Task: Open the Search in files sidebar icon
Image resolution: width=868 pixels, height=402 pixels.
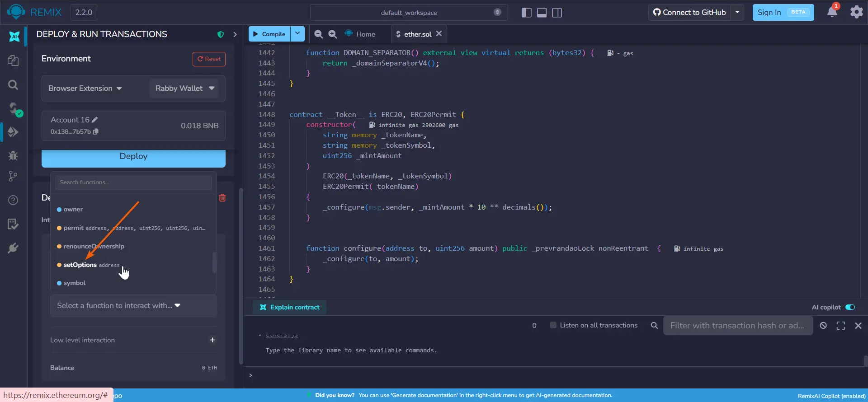Action: coord(13,84)
